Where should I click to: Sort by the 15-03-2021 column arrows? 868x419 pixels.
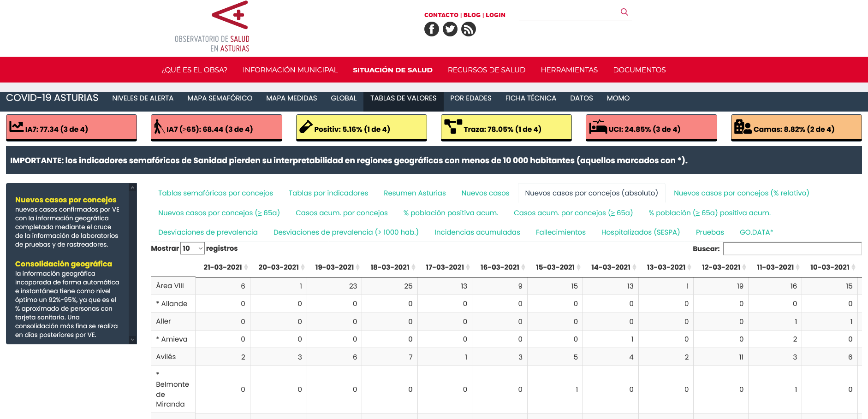579,267
